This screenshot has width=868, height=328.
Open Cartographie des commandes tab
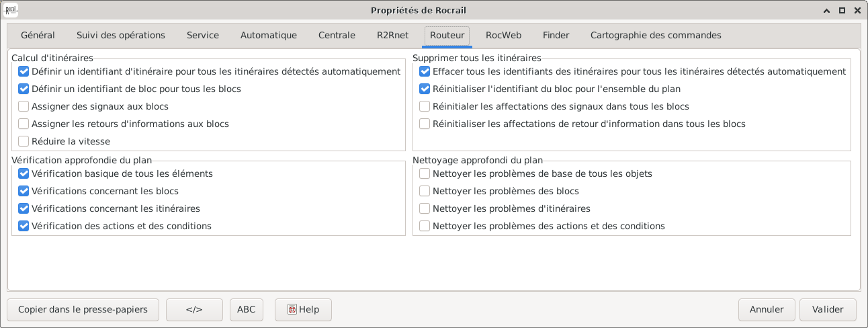click(x=656, y=36)
